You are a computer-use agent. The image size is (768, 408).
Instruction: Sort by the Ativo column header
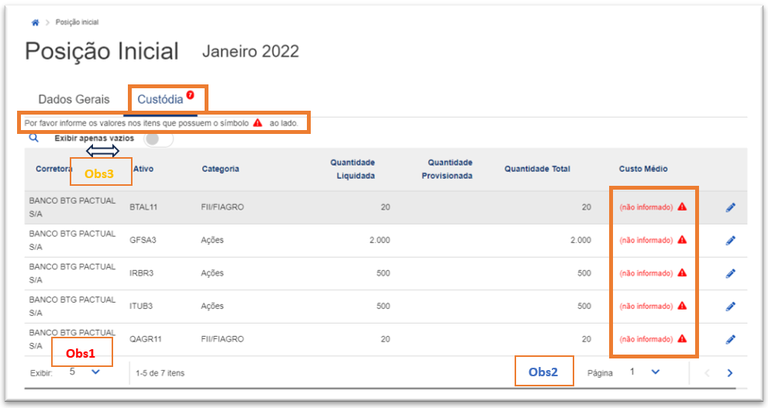[143, 169]
